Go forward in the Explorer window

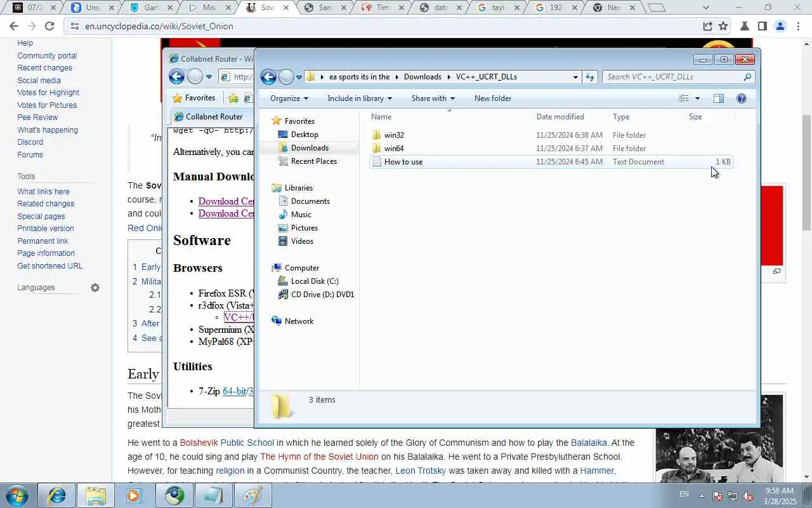(x=286, y=77)
